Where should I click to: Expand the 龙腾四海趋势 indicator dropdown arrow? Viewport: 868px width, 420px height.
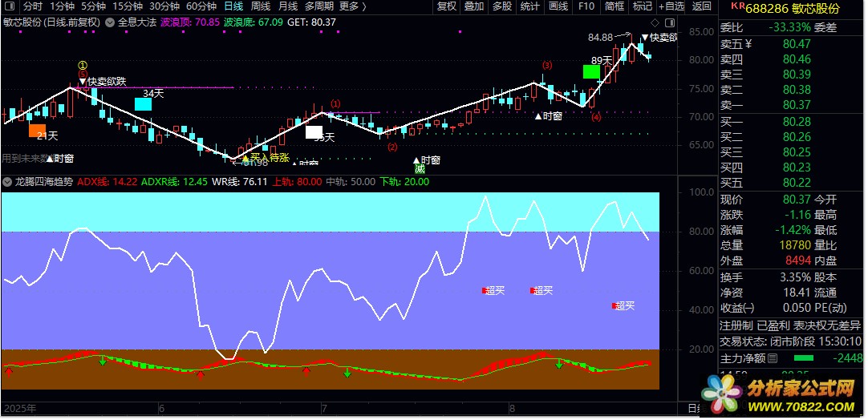pos(8,181)
